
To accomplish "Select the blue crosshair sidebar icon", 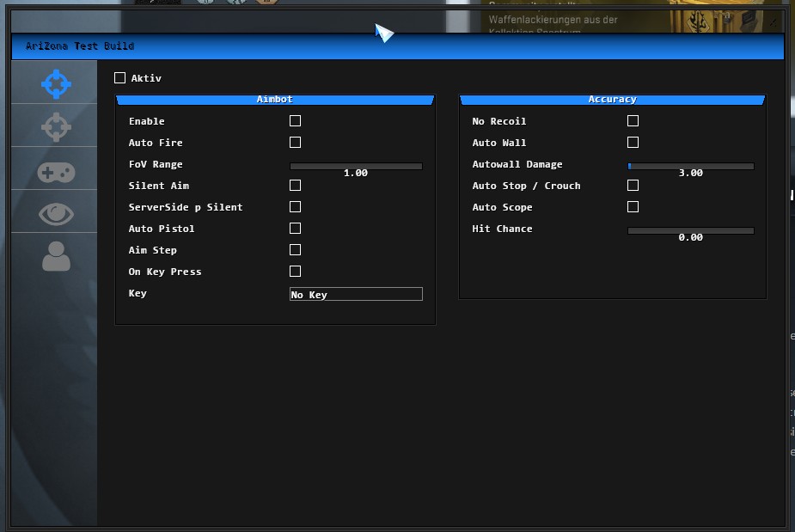I will (56, 83).
